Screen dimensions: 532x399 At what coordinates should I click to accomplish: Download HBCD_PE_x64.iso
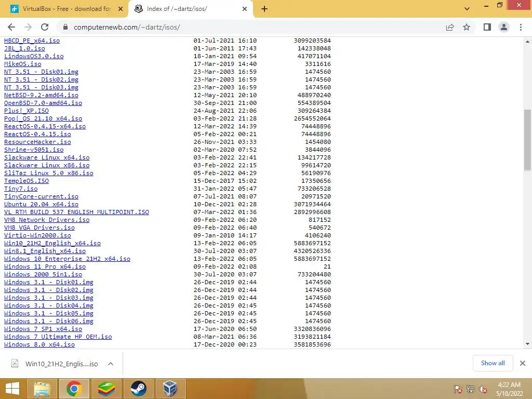tap(32, 41)
